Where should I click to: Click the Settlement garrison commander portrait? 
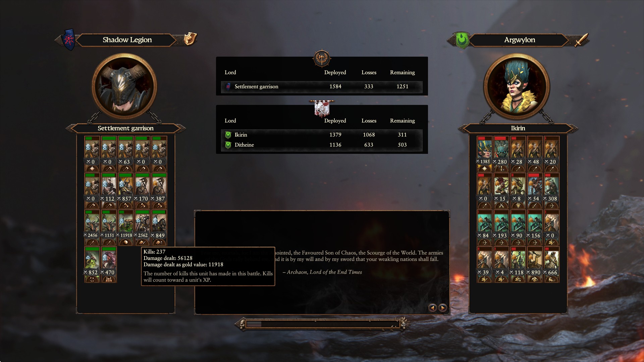124,86
